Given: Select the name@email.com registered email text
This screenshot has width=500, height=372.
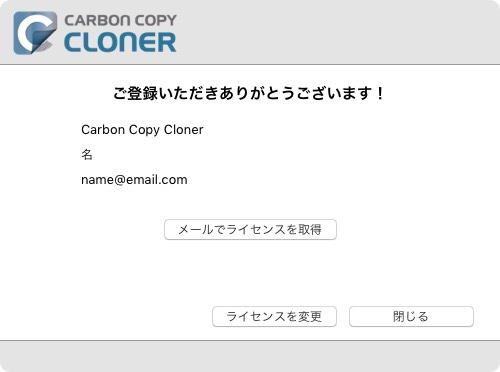Looking at the screenshot, I should tap(134, 180).
